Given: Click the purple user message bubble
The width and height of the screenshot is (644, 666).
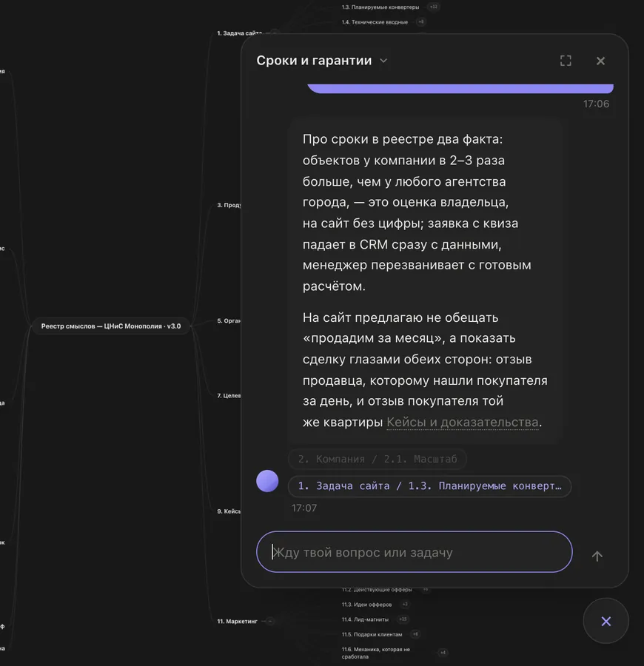Looking at the screenshot, I should coord(460,88).
